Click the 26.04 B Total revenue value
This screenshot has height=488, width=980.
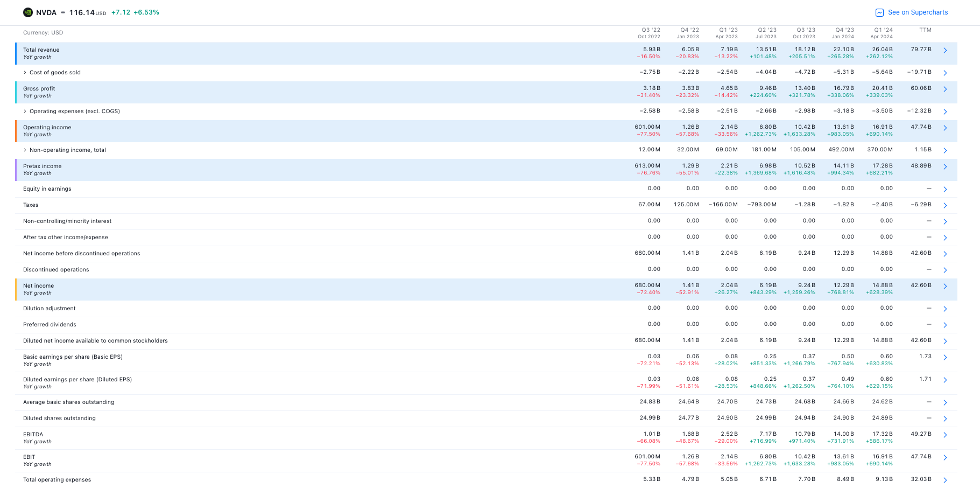tap(882, 50)
